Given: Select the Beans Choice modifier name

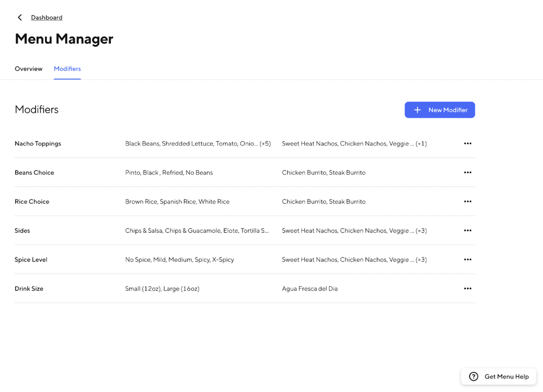Looking at the screenshot, I should [34, 172].
